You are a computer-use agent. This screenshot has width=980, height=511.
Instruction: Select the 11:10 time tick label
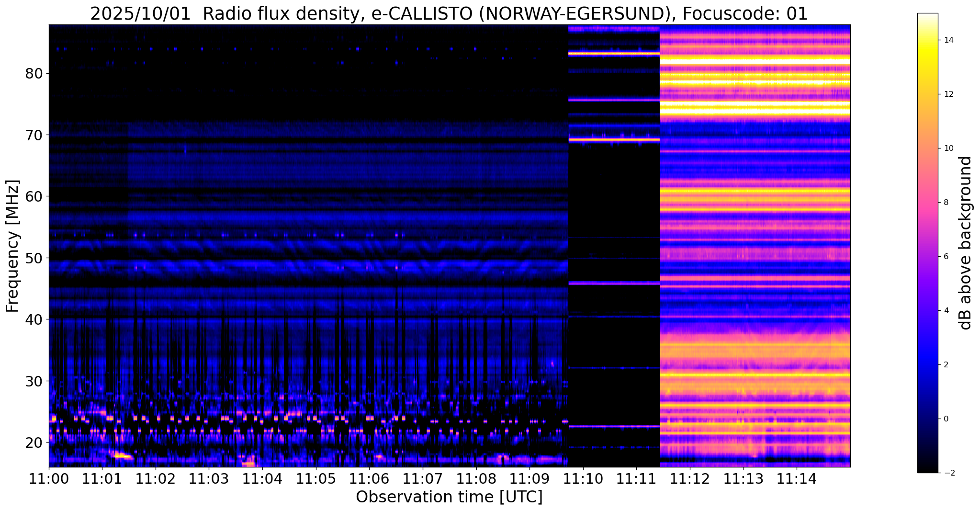[583, 479]
